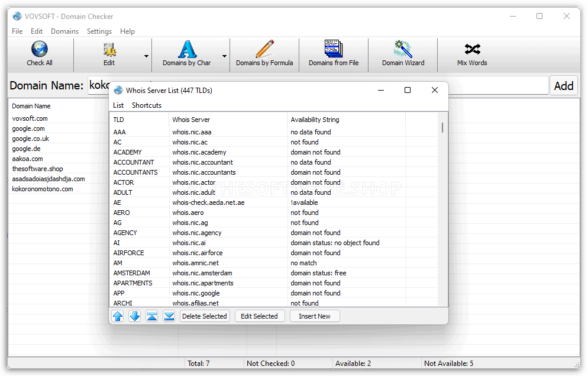Select the ACADEMY TLD row
This screenshot has width=588, height=376.
coord(274,152)
